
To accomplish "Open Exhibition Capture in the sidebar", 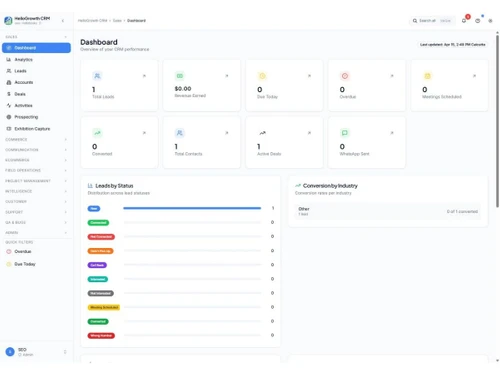I will 36,129.
